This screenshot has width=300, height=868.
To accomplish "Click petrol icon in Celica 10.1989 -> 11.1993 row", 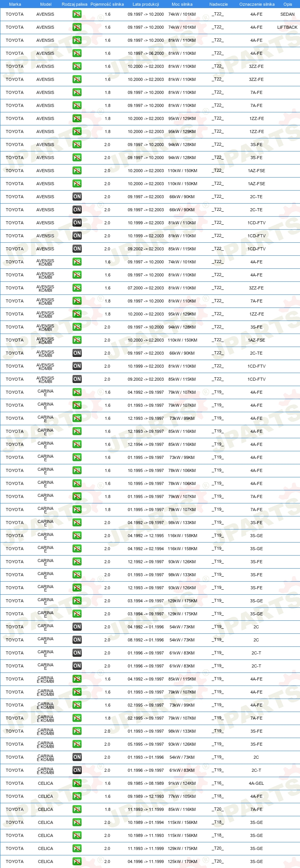I will tap(77, 835).
